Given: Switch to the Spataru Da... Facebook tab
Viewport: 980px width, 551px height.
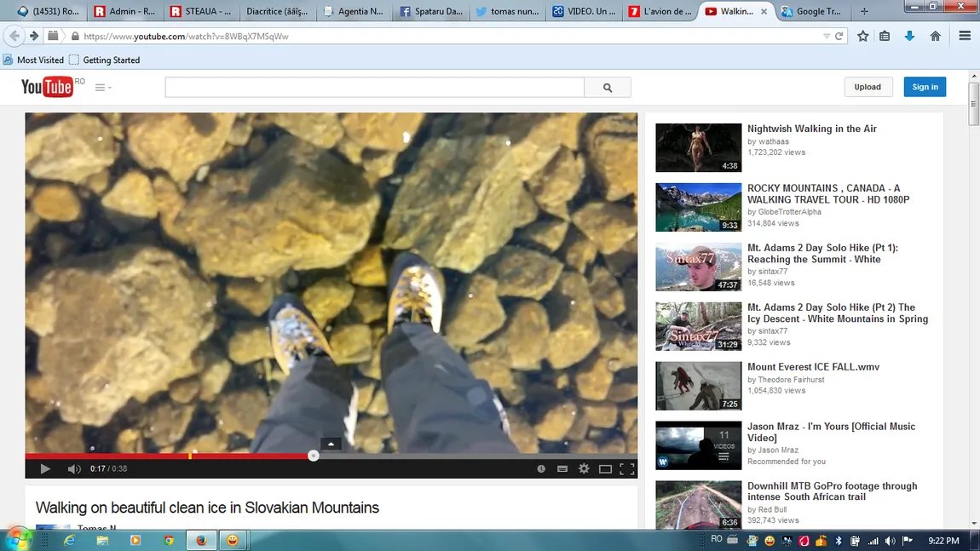Looking at the screenshot, I should click(431, 11).
